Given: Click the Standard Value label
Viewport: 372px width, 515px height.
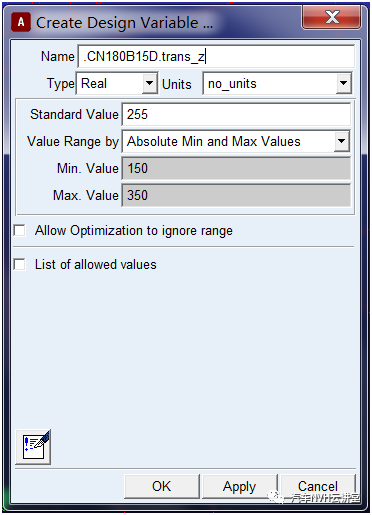Looking at the screenshot, I should pos(74,115).
